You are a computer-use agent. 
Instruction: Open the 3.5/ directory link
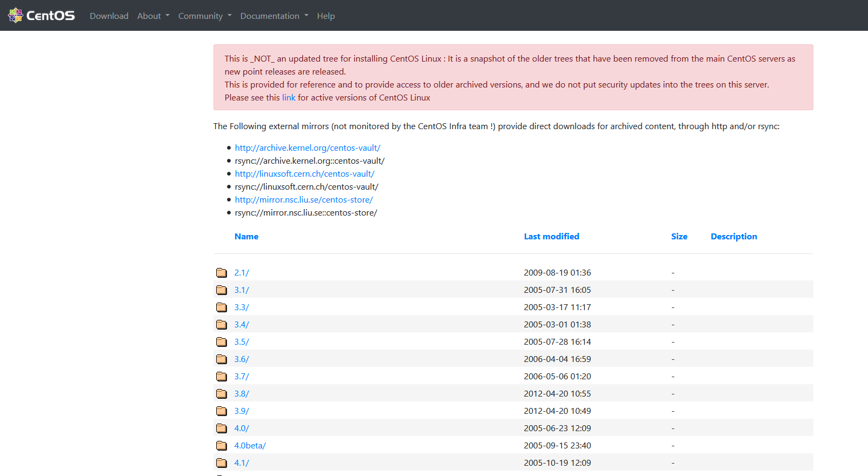[x=242, y=341]
